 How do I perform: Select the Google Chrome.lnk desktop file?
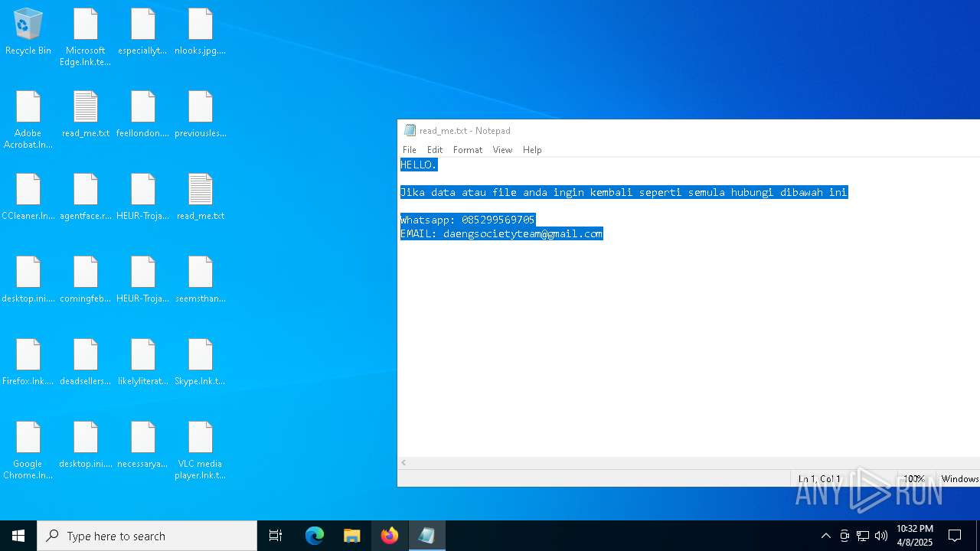coord(28,451)
